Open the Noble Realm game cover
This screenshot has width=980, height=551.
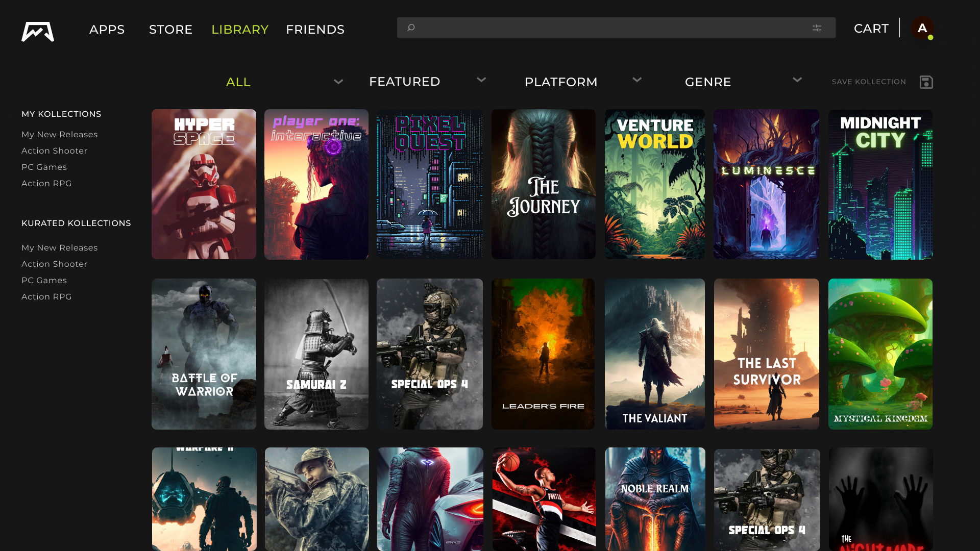point(655,499)
